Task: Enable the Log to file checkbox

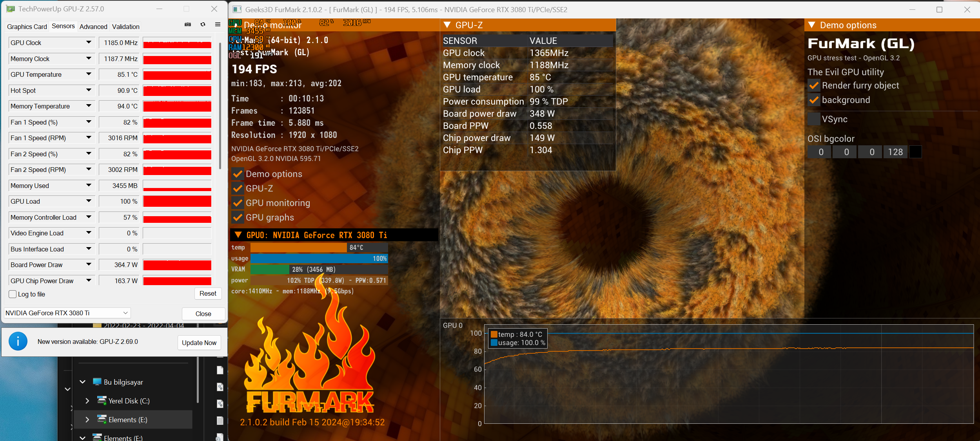Action: 13,294
